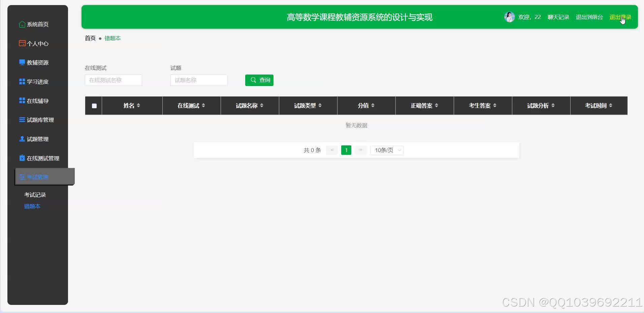
Task: Select 在线辅导 from the sidebar
Action: (x=37, y=101)
